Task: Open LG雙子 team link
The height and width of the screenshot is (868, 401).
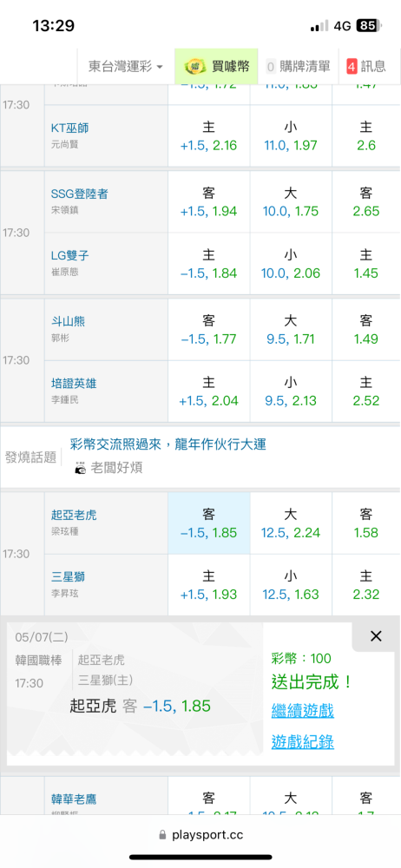Action: 70,255
